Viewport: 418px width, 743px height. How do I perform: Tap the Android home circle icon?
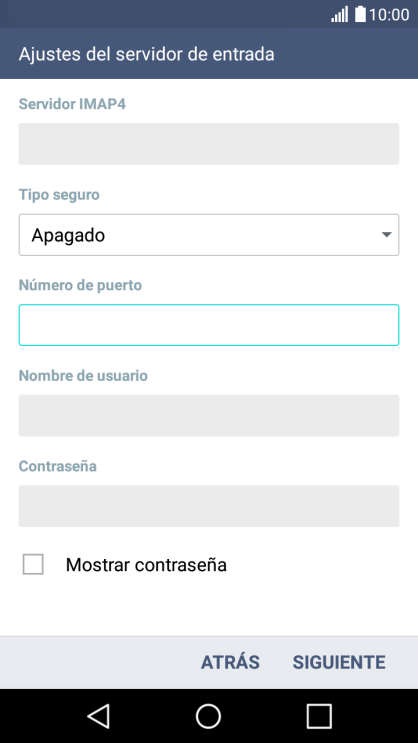click(209, 716)
